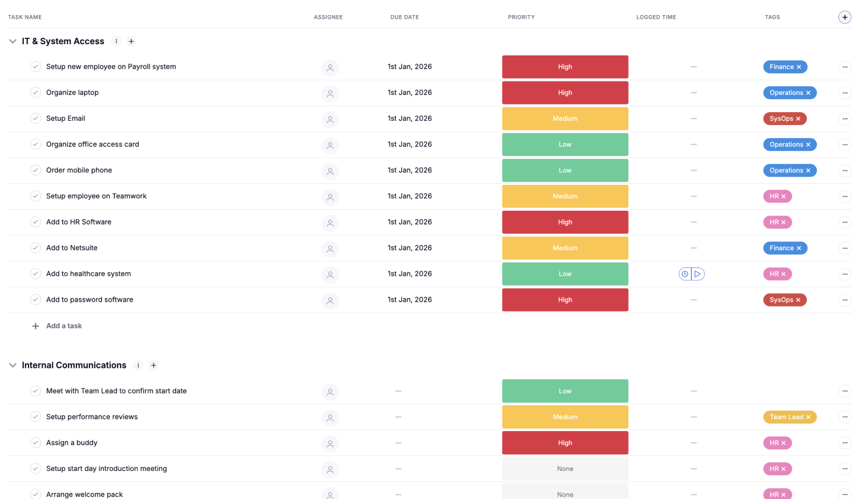Start timer on Add to healthcare system
The width and height of the screenshot is (868, 499).
(x=698, y=274)
